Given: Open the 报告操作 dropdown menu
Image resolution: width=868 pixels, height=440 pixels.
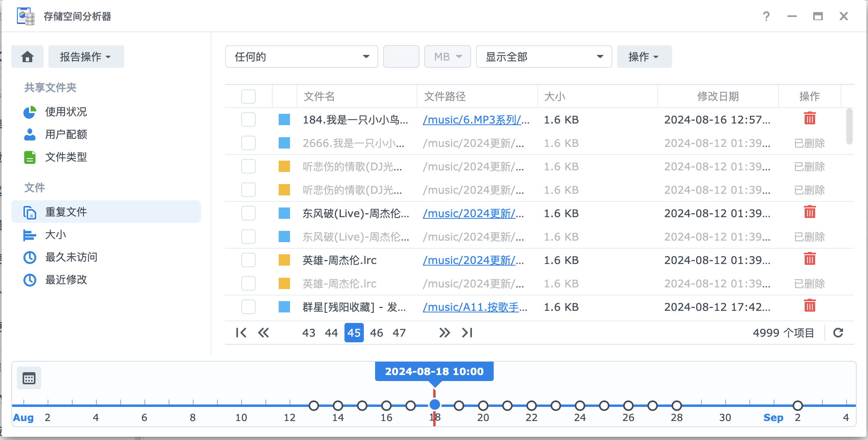Looking at the screenshot, I should point(86,57).
